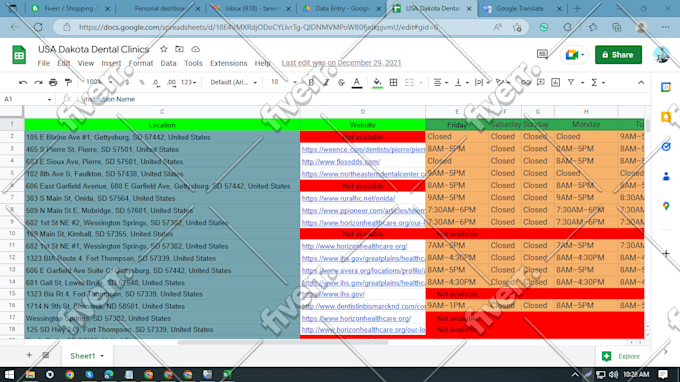Open File Explorer from the taskbar

pos(30,375)
